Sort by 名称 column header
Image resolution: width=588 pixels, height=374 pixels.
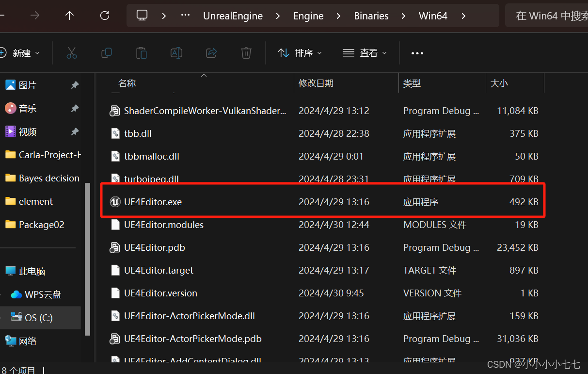click(127, 83)
